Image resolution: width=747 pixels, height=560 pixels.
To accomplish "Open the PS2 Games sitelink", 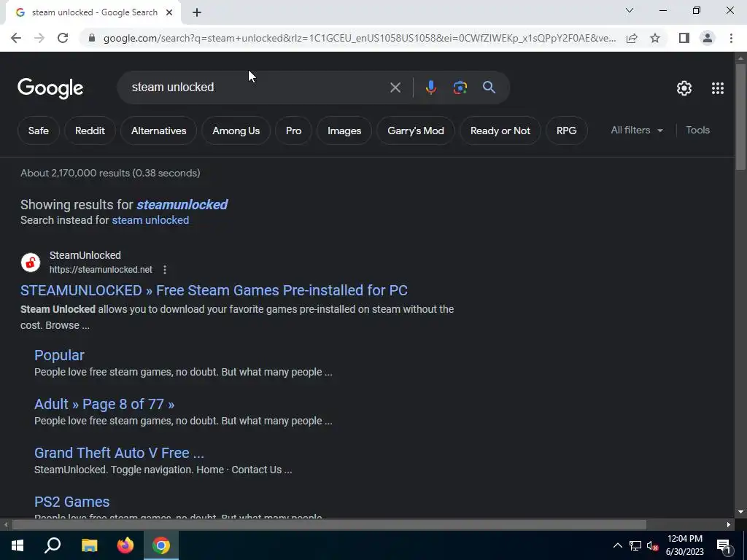I will coord(72,502).
